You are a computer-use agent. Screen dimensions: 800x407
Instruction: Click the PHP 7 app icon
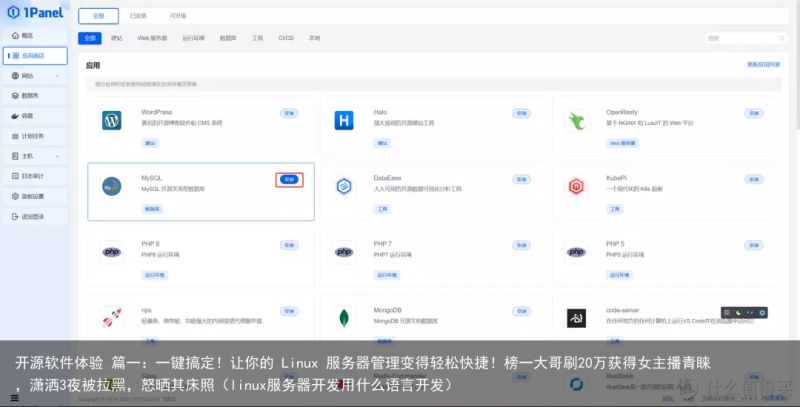click(344, 252)
